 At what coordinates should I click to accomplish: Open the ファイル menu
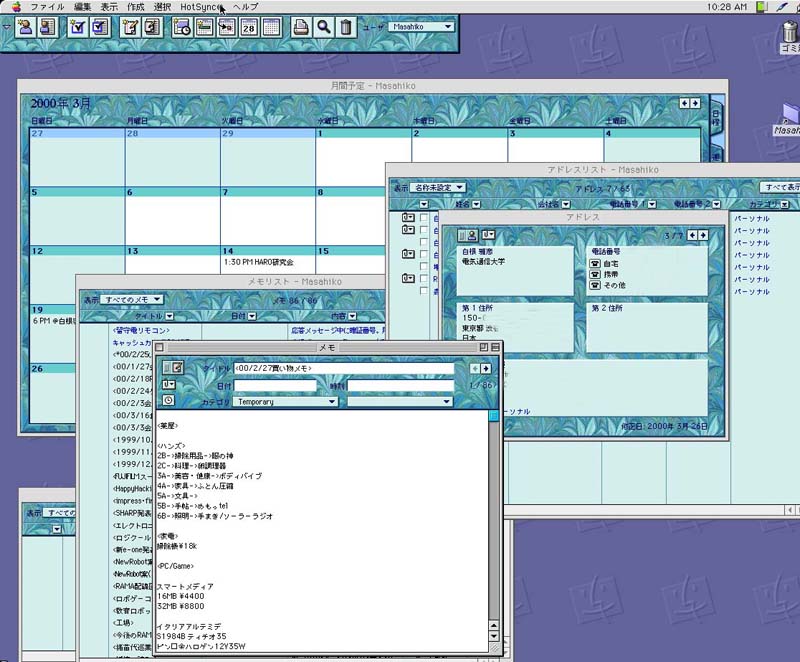tap(47, 7)
